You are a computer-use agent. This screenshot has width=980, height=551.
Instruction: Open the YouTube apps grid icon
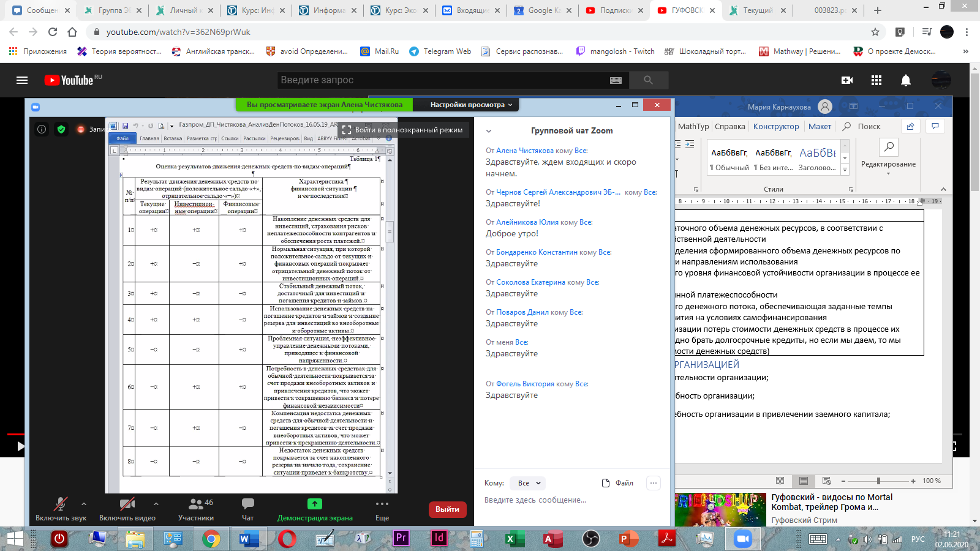[876, 80]
